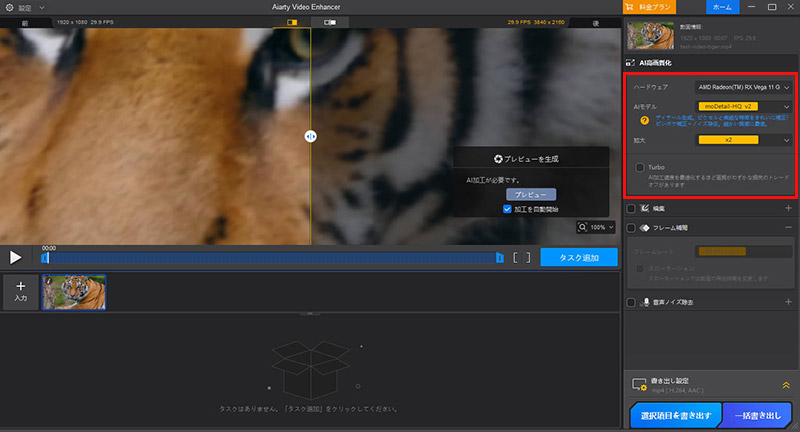The image size is (800, 432).
Task: Play the video preview
Action: 15,258
